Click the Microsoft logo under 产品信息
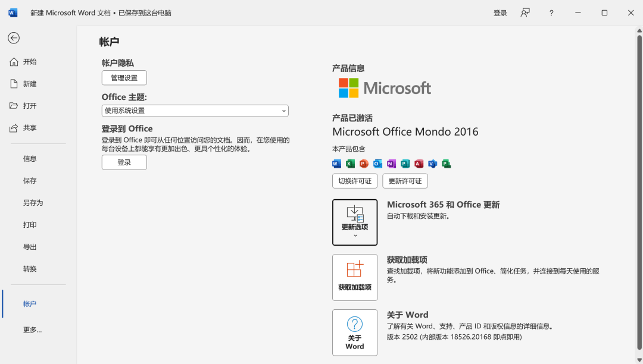643x364 pixels. [x=385, y=88]
